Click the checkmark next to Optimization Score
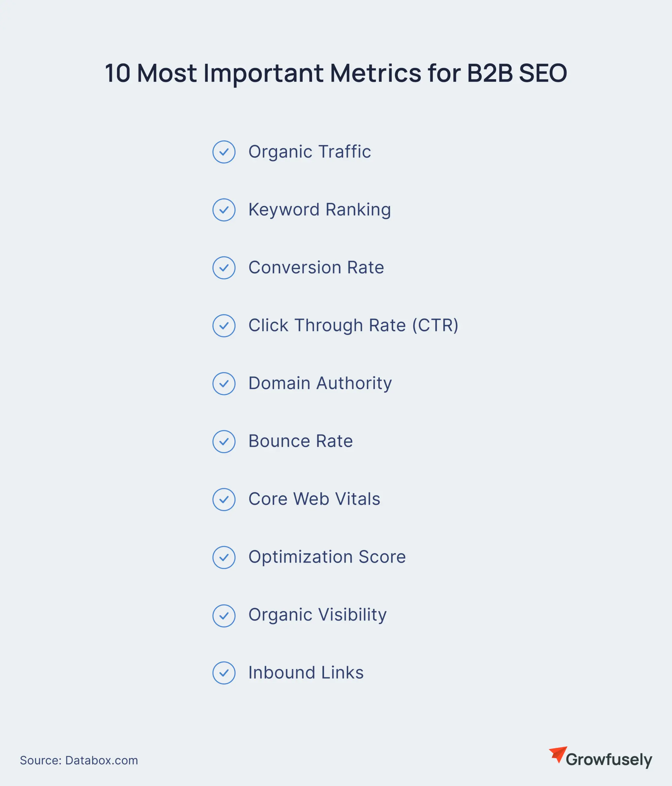The height and width of the screenshot is (786, 672). coord(224,557)
